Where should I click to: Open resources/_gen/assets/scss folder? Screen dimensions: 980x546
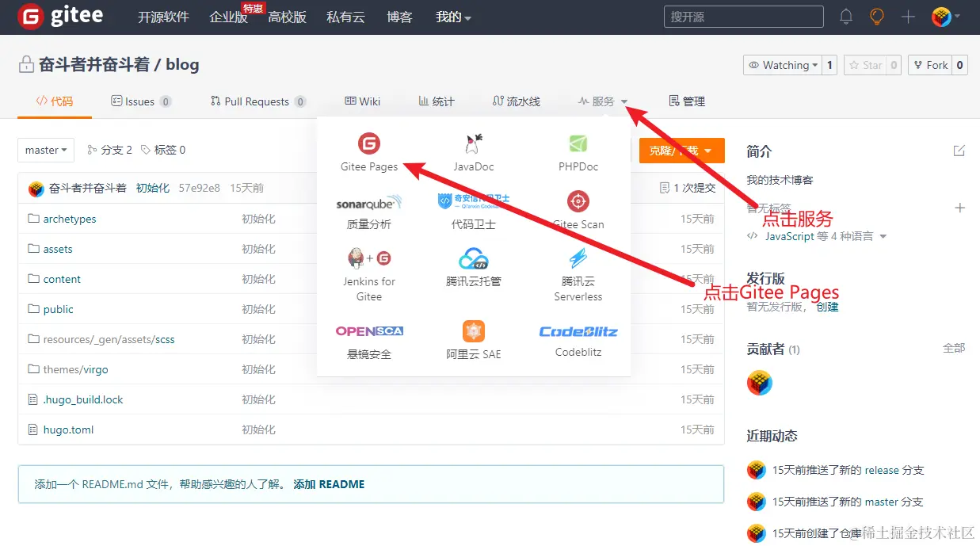pyautogui.click(x=109, y=339)
